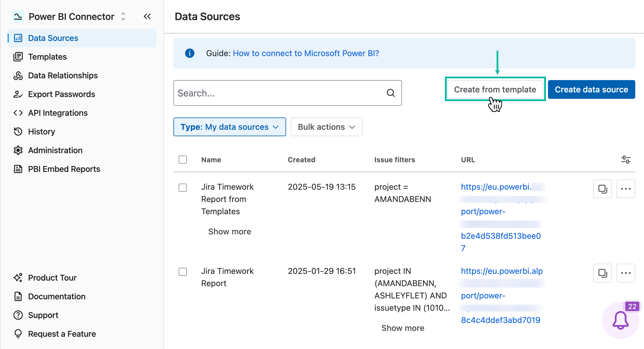Click the Issue filters column header

(x=395, y=160)
